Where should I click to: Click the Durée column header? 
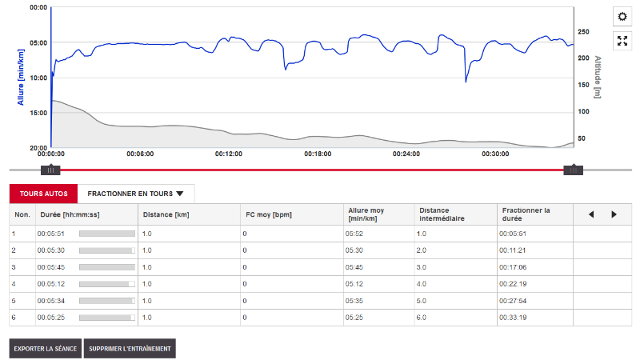click(68, 214)
